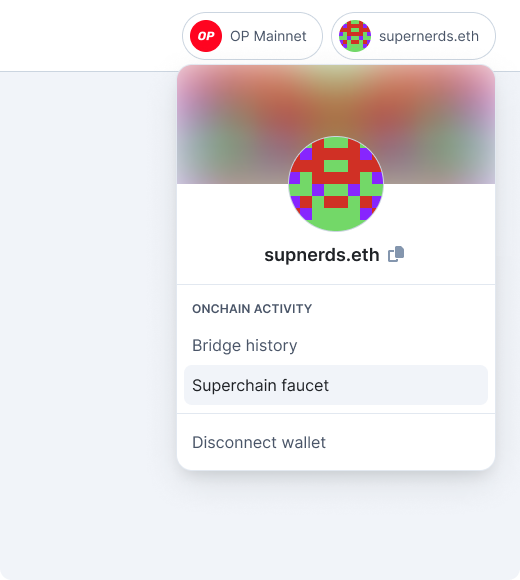The image size is (520, 580).
Task: Click the "OP Mainnet" label text
Action: pos(268,36)
